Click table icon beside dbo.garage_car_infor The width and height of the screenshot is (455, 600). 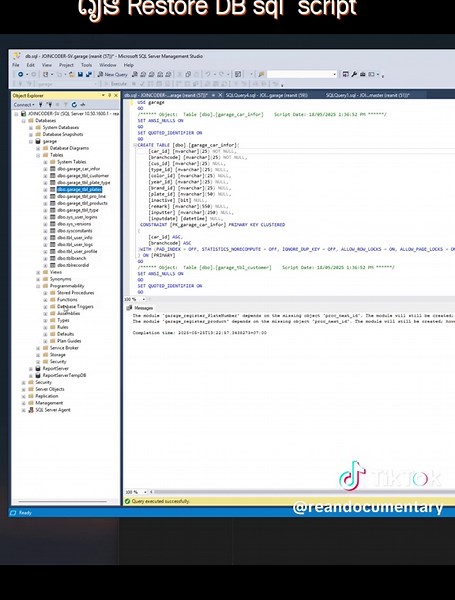click(52, 169)
